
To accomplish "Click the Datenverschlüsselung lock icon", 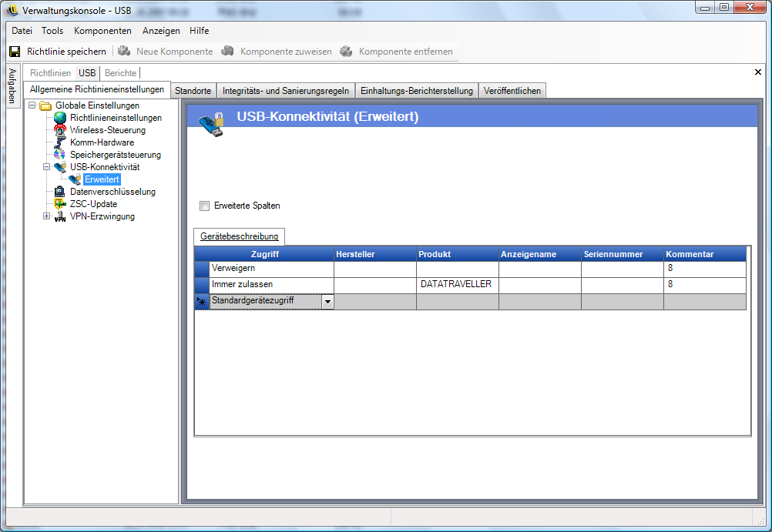I will pyautogui.click(x=60, y=192).
